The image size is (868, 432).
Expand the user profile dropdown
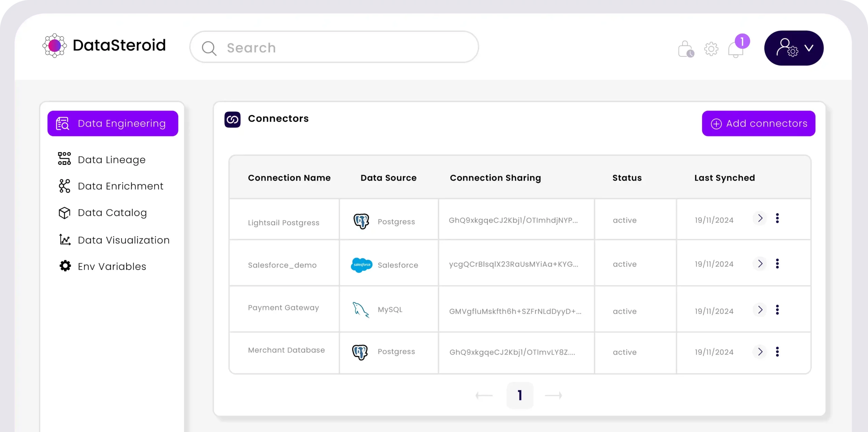coord(793,48)
